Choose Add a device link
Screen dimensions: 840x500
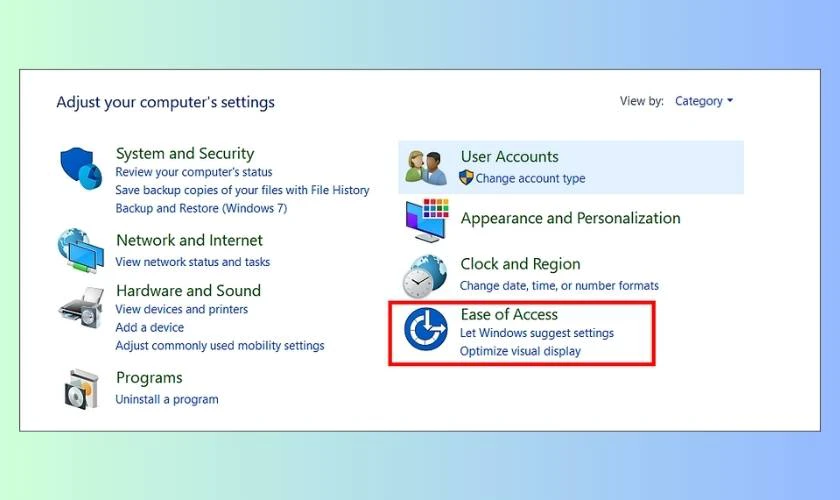pyautogui.click(x=149, y=327)
